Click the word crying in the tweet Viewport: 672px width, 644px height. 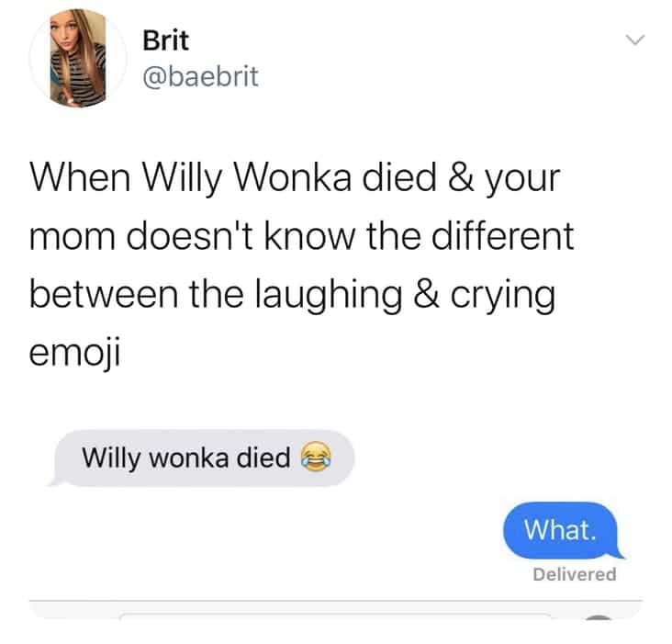point(503,296)
